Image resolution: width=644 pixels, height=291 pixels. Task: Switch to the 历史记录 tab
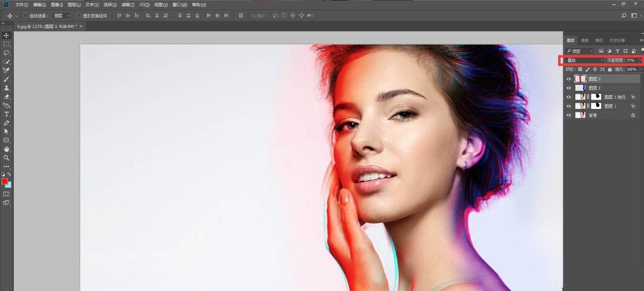coord(617,40)
